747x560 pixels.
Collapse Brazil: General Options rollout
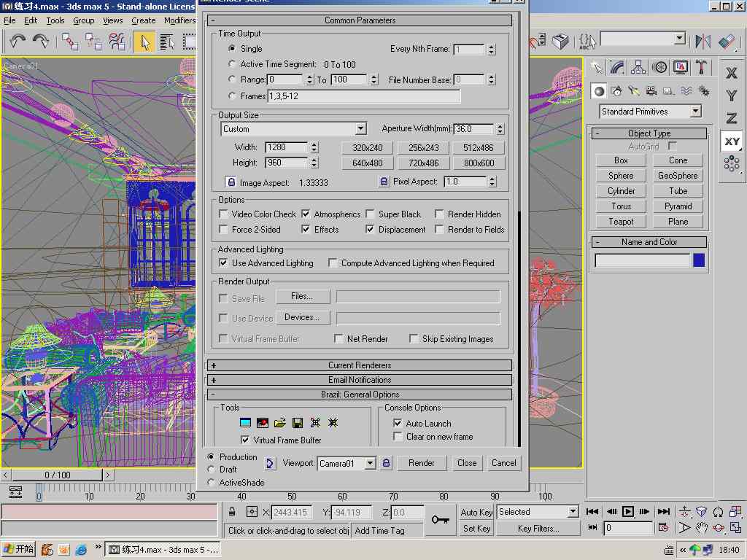[360, 394]
